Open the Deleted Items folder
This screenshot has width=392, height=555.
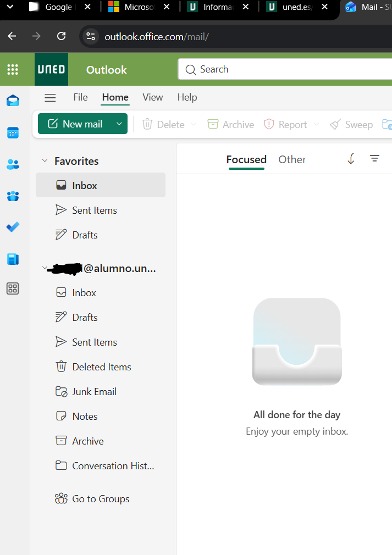101,367
